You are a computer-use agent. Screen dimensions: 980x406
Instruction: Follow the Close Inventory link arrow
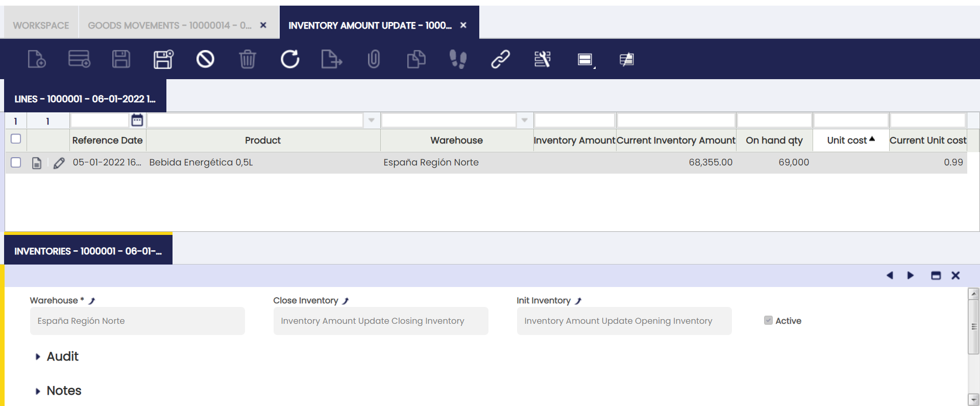346,301
